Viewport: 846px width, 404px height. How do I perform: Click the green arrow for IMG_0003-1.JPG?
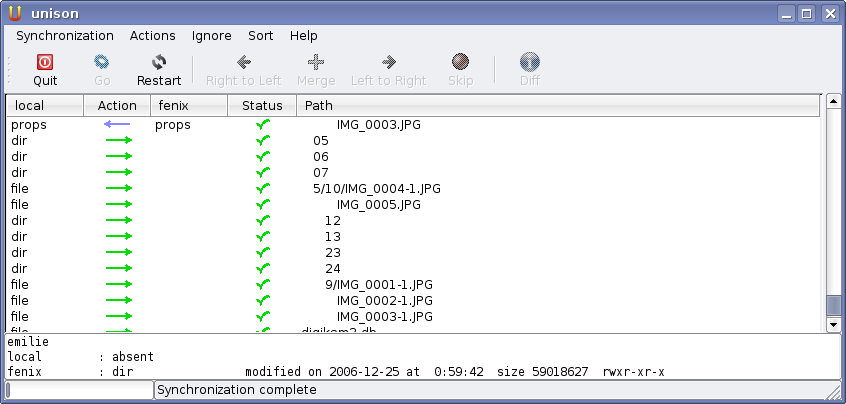119,316
